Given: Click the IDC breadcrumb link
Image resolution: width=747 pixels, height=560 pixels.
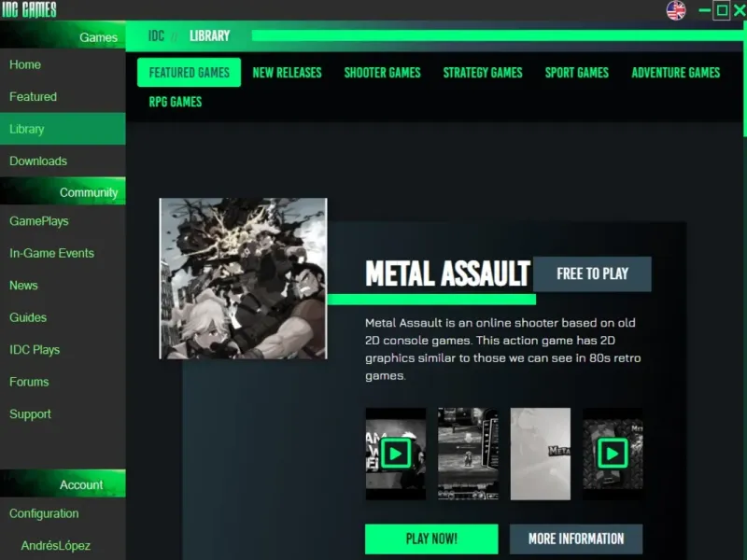Looking at the screenshot, I should (x=156, y=35).
